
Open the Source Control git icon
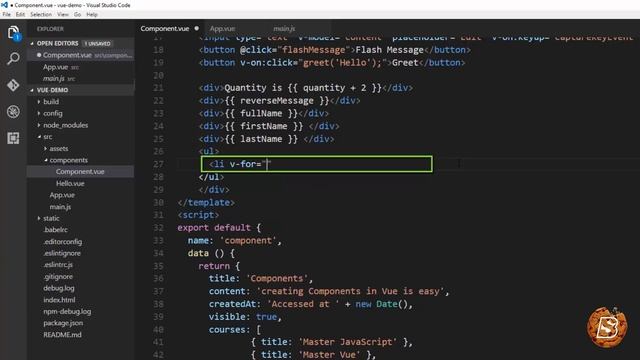(13, 85)
